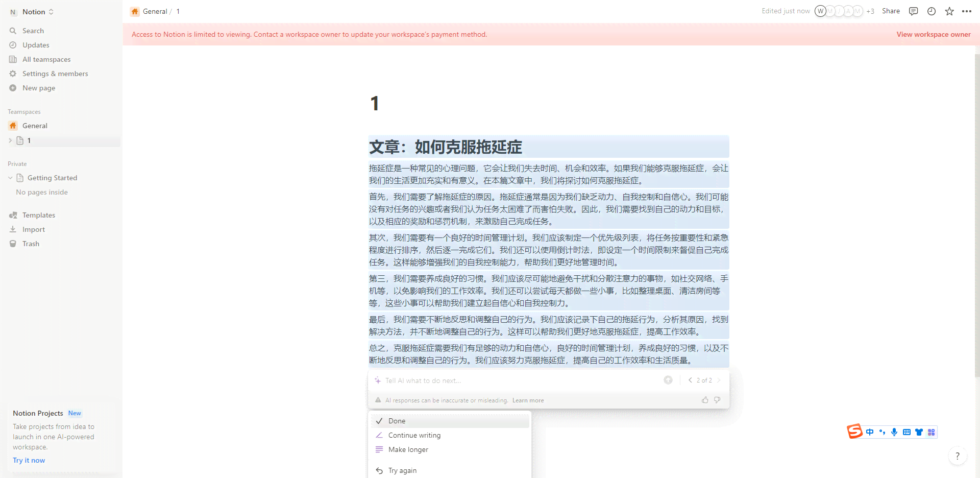Go to the next AI response

(718, 380)
